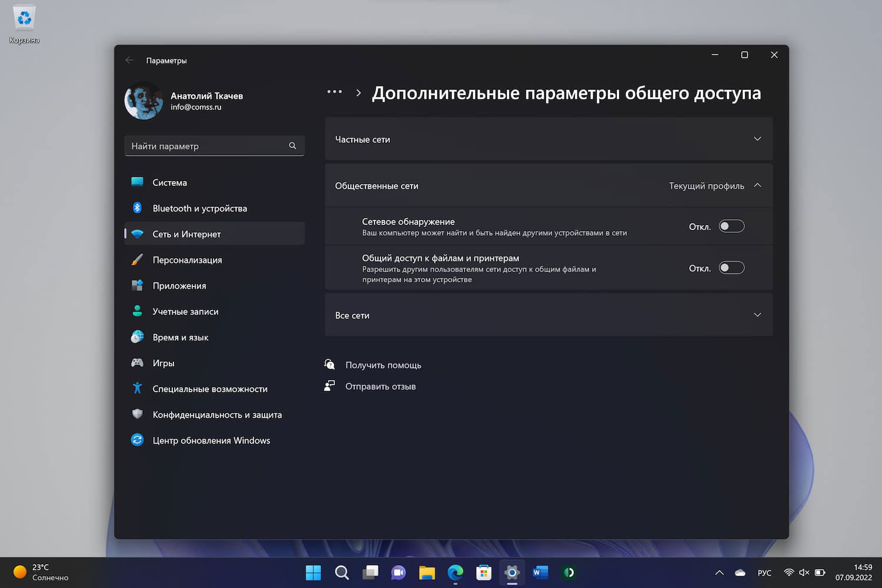Image resolution: width=882 pixels, height=588 pixels.
Task: Click the Отправить отзыв link
Action: coord(380,386)
